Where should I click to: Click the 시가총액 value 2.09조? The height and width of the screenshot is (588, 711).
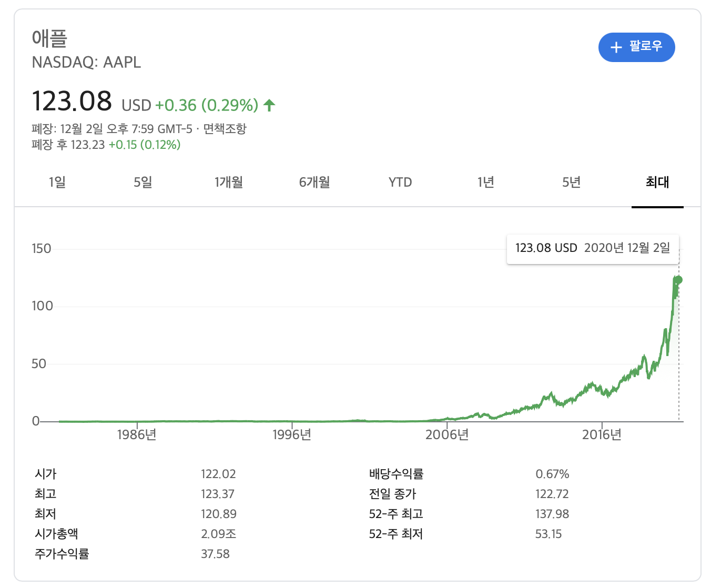pyautogui.click(x=219, y=534)
